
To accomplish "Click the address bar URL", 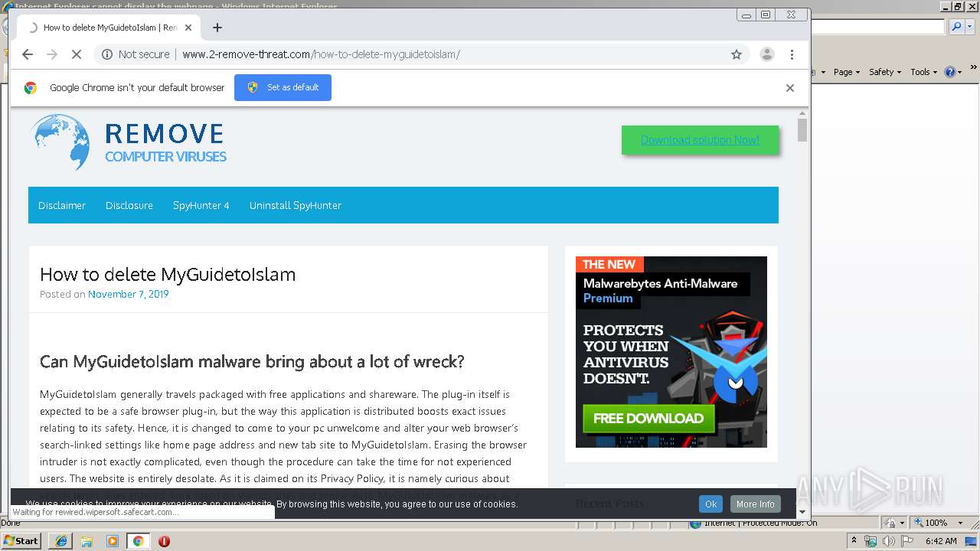I will pos(322,54).
